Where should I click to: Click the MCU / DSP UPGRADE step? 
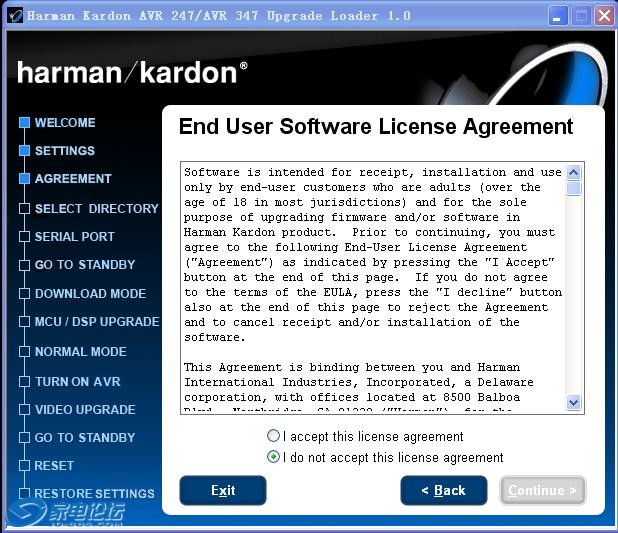[x=97, y=322]
